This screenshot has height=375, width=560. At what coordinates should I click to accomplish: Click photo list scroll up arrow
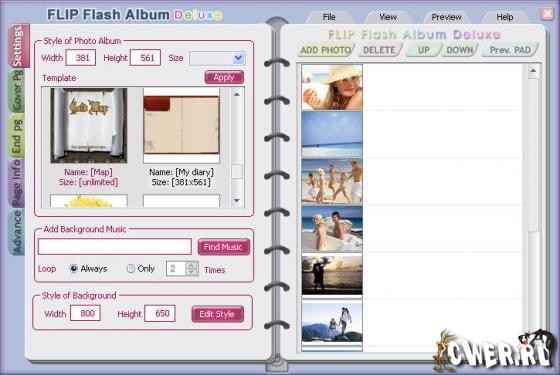click(533, 71)
